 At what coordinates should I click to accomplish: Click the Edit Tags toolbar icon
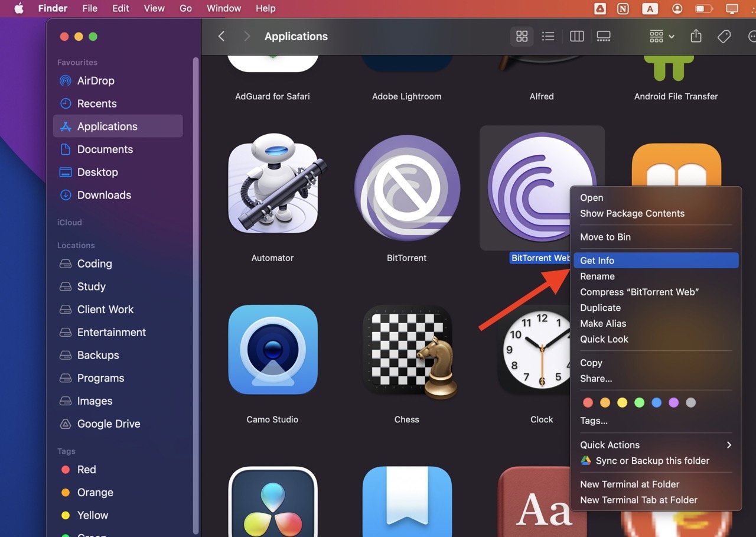[724, 37]
